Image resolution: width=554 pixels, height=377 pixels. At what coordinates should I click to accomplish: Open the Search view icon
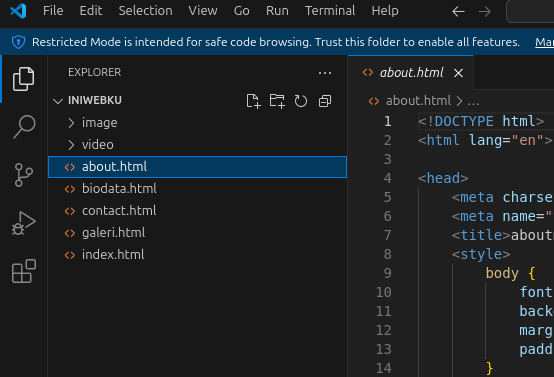[24, 126]
